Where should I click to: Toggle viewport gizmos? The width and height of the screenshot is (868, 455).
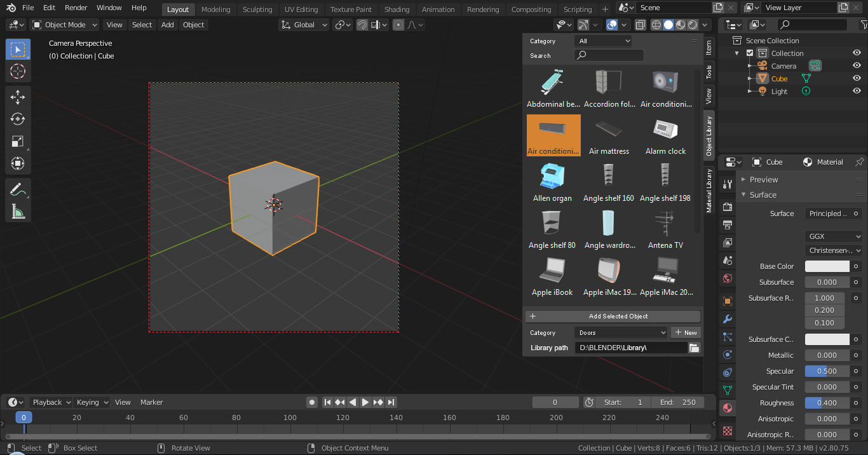coord(583,25)
